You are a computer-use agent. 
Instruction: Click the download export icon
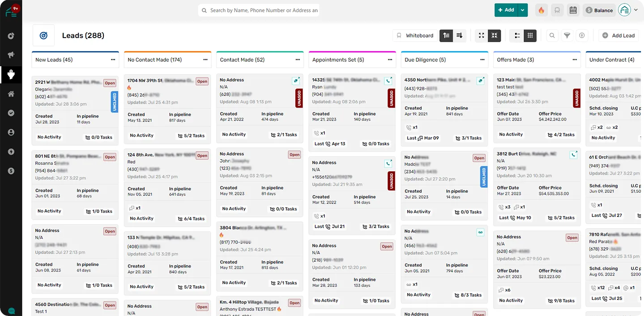click(x=582, y=35)
